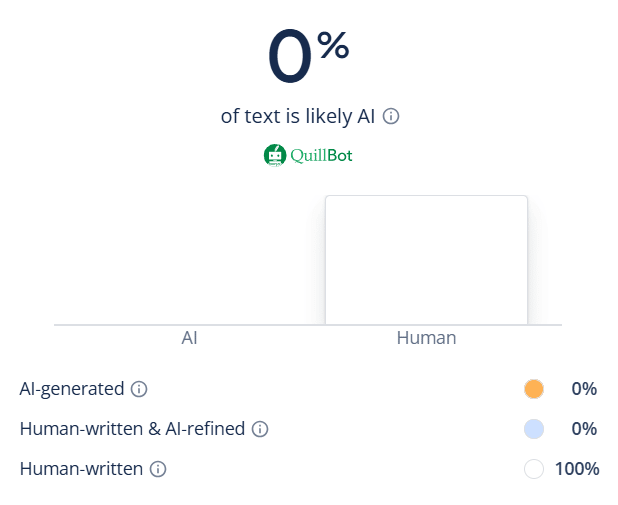Click info icon next to Human-written

[x=158, y=469]
